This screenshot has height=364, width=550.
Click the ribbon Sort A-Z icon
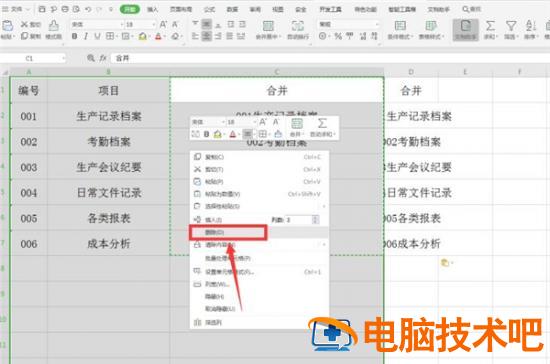[531, 26]
